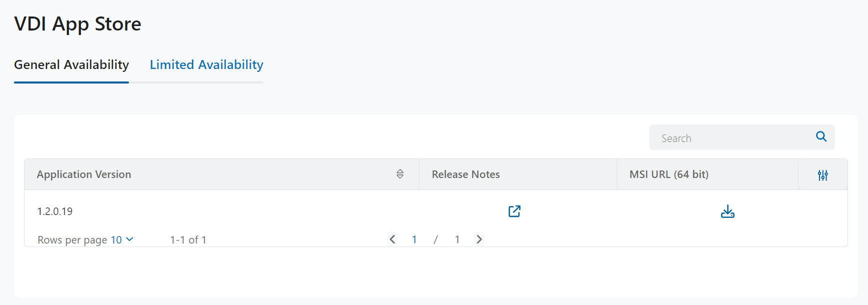This screenshot has width=868, height=305.
Task: Expand the rows per page dropdown showing 10
Action: click(x=122, y=240)
